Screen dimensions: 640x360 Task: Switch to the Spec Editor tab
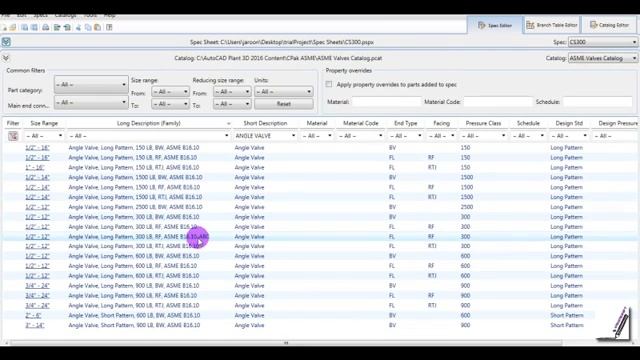(x=495, y=25)
